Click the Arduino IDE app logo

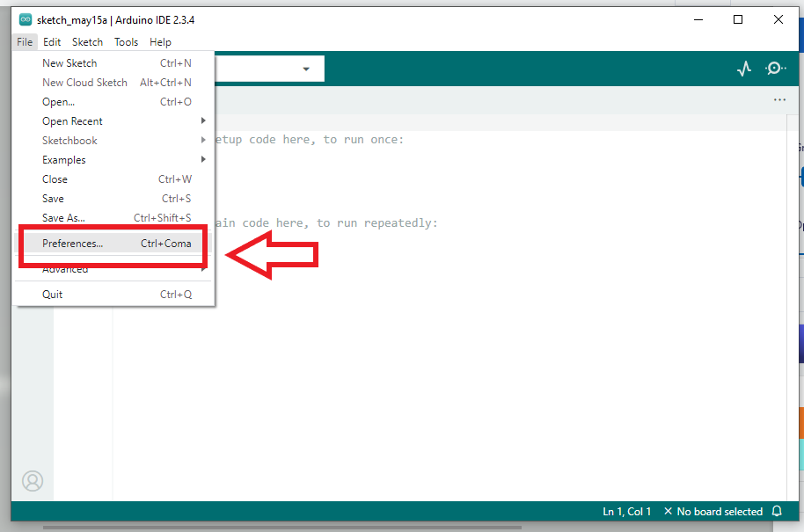[x=26, y=20]
